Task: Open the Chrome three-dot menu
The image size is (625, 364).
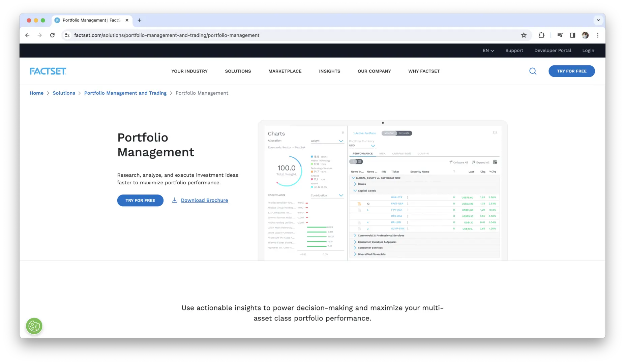Action: (598, 35)
